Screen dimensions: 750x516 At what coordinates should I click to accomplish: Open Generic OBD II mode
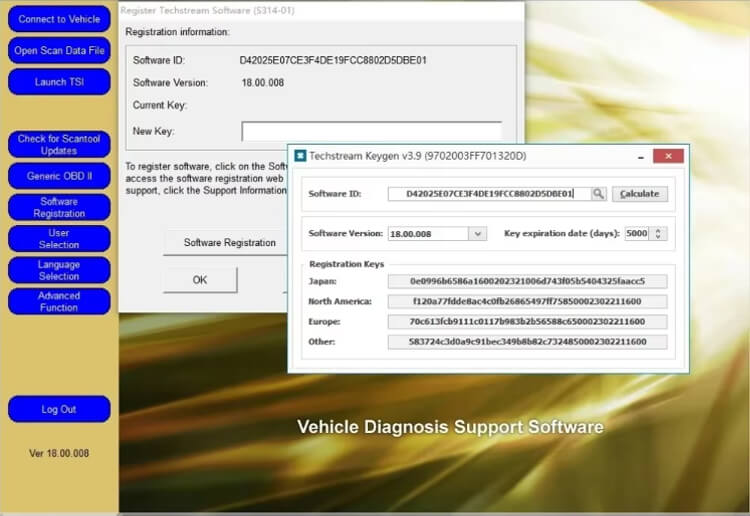click(59, 176)
